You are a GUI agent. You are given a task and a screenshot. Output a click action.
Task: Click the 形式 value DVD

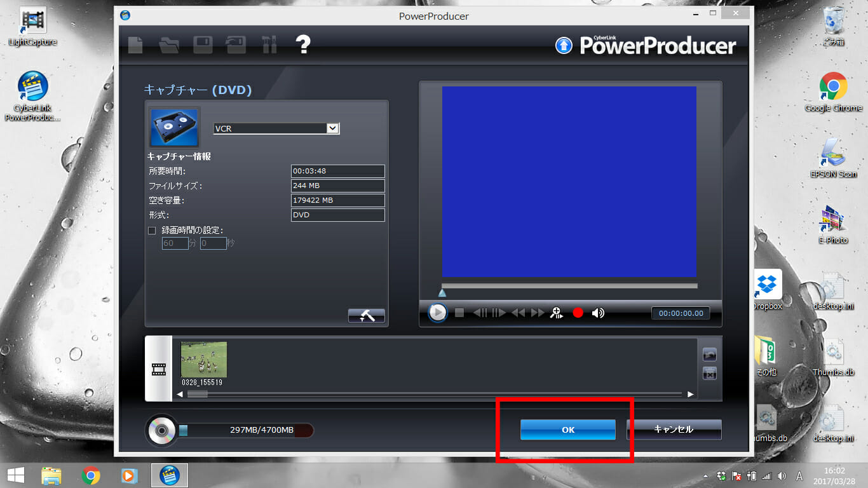tap(337, 215)
